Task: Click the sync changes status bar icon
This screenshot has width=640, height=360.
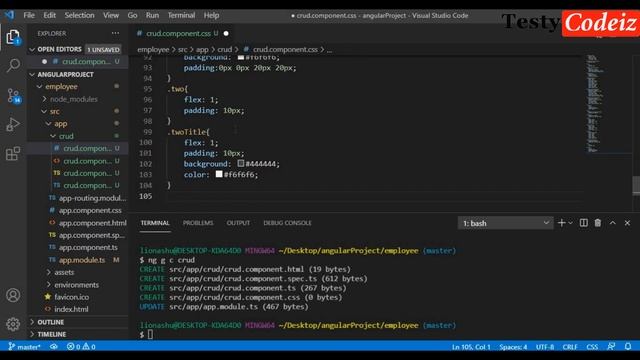Action: pyautogui.click(x=53, y=347)
